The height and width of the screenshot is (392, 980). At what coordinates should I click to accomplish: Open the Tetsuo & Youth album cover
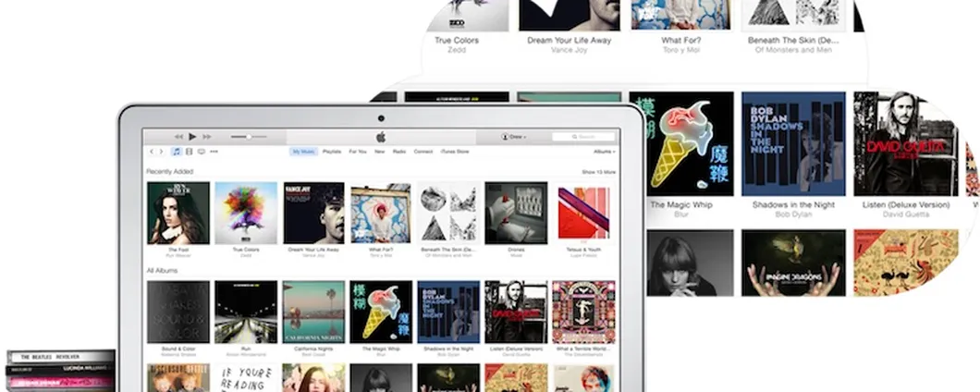click(583, 213)
